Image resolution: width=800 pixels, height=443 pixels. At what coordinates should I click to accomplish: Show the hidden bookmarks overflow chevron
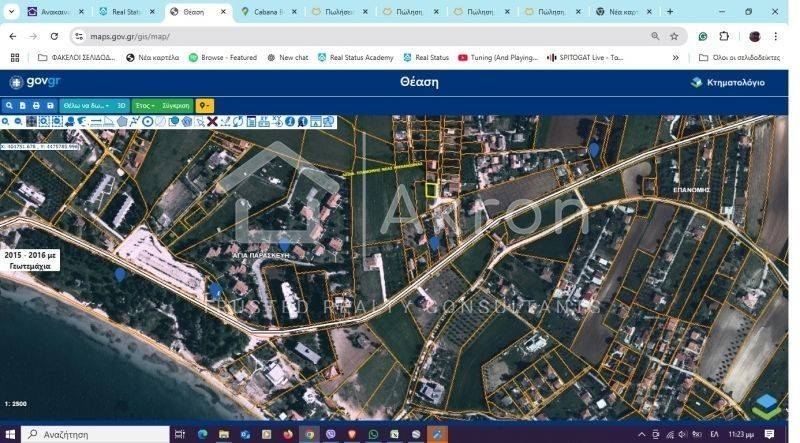tap(676, 57)
